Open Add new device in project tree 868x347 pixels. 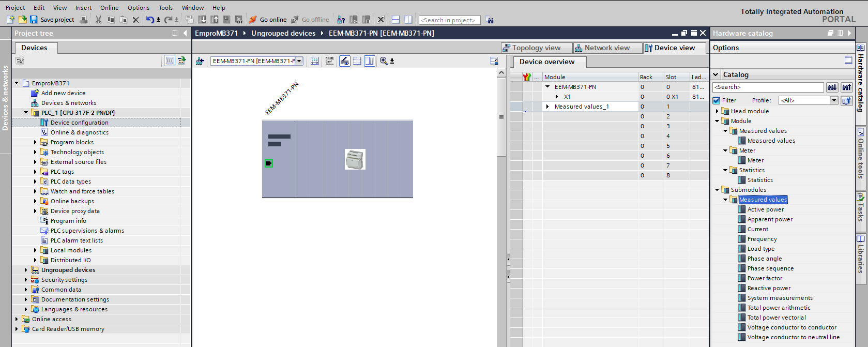(64, 93)
